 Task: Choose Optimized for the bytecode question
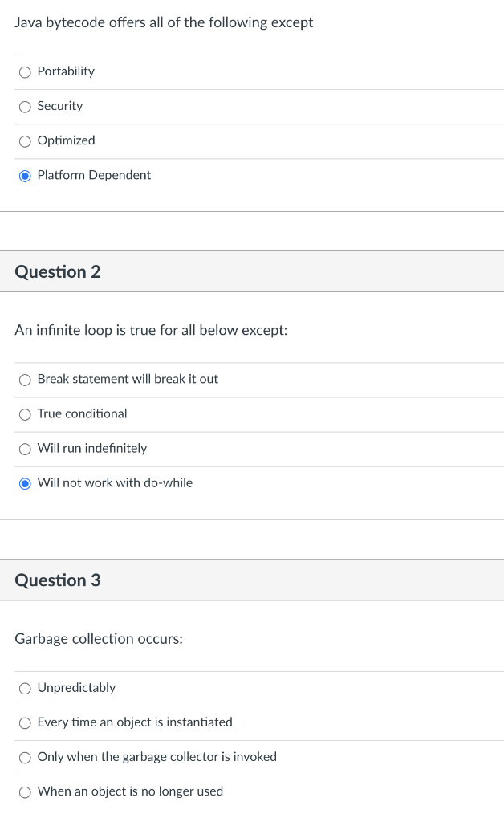(25, 141)
